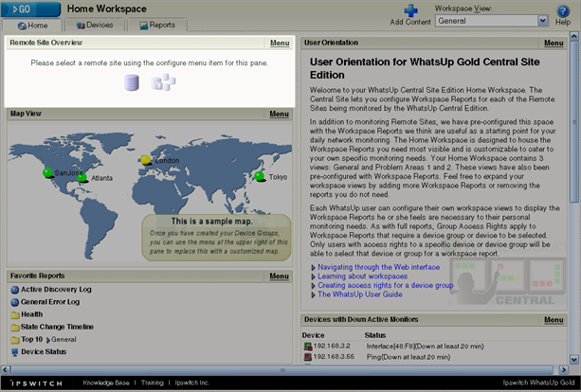Screen dimensions: 581x392
Task: Switch to the Home tab
Action: (32, 26)
